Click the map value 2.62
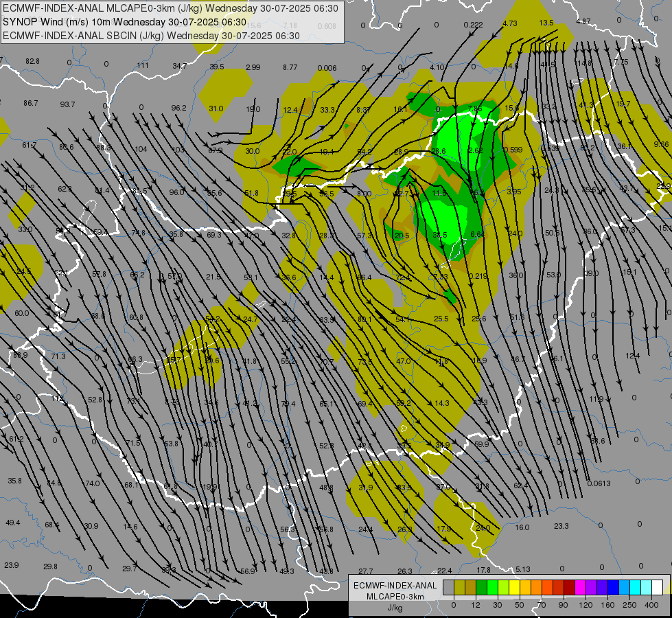The width and height of the screenshot is (672, 618). (476, 150)
